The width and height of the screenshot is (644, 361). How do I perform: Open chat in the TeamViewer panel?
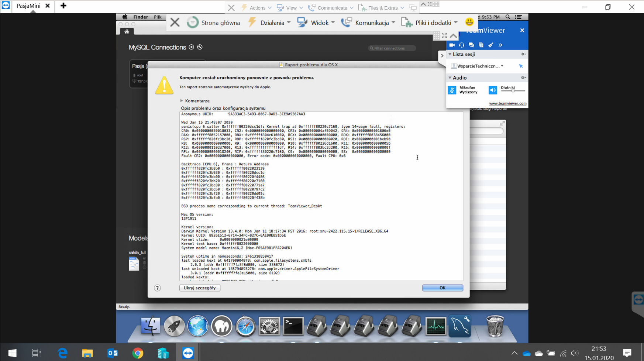(x=471, y=45)
